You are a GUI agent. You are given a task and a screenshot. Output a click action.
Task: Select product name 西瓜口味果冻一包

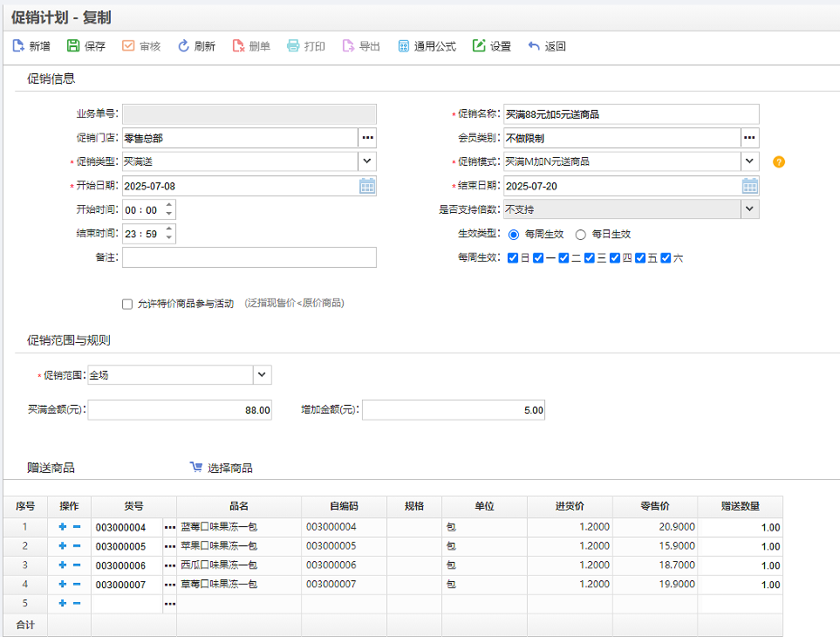[x=219, y=565]
